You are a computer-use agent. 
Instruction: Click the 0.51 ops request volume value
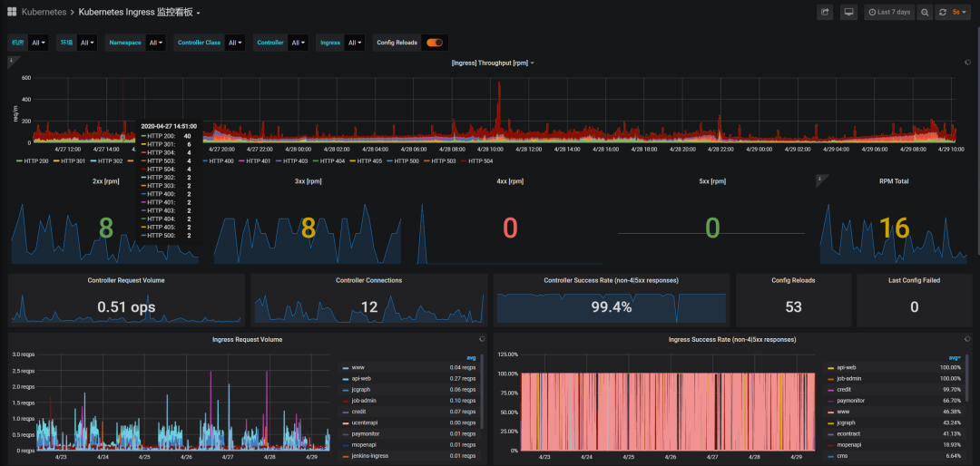(126, 306)
